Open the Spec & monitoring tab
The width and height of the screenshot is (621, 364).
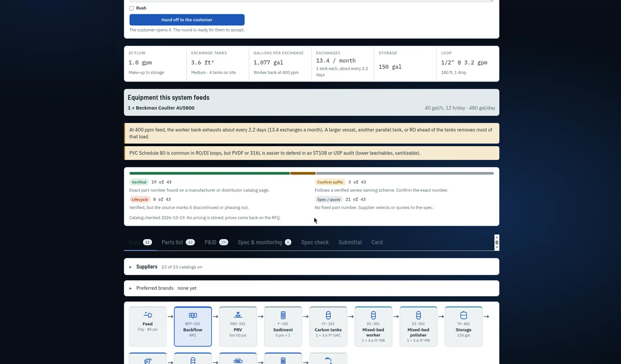tap(264, 242)
